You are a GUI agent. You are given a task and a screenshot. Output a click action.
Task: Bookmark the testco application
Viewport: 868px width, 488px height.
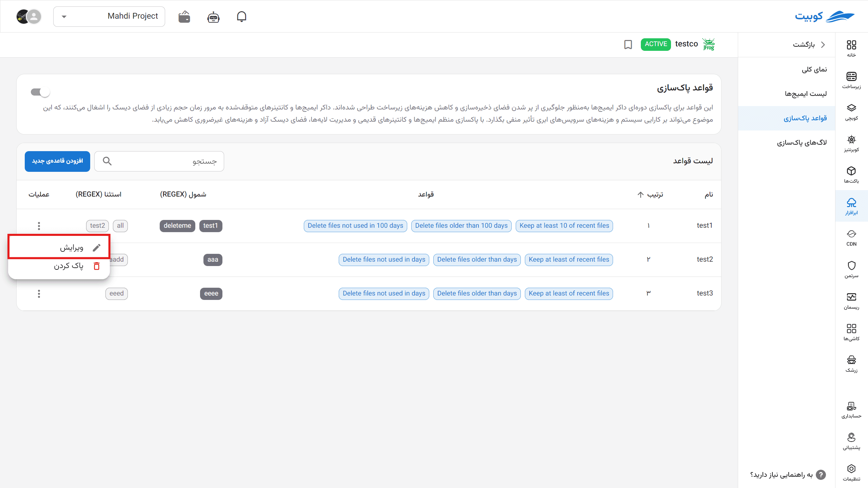pyautogui.click(x=628, y=44)
